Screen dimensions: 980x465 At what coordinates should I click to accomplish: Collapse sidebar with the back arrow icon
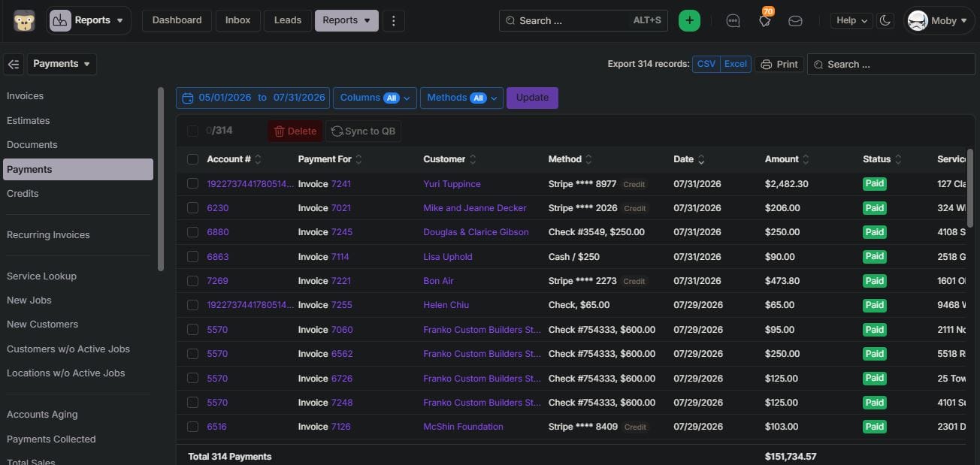[14, 64]
